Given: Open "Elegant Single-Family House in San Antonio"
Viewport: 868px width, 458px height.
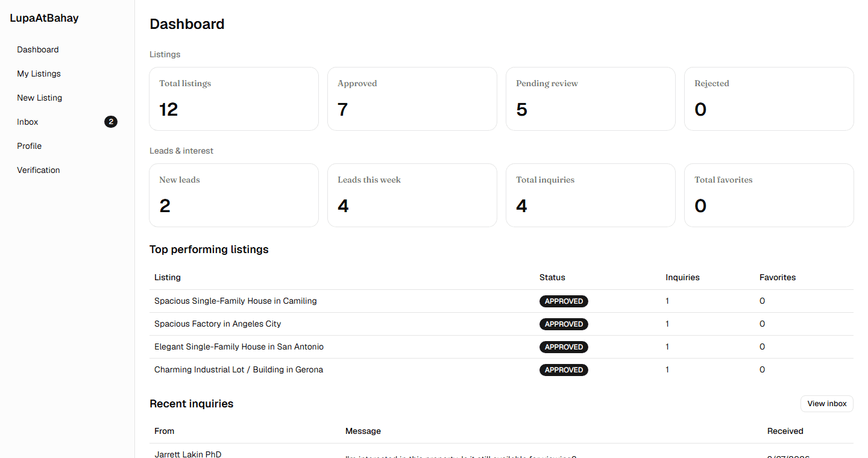Looking at the screenshot, I should (x=239, y=347).
